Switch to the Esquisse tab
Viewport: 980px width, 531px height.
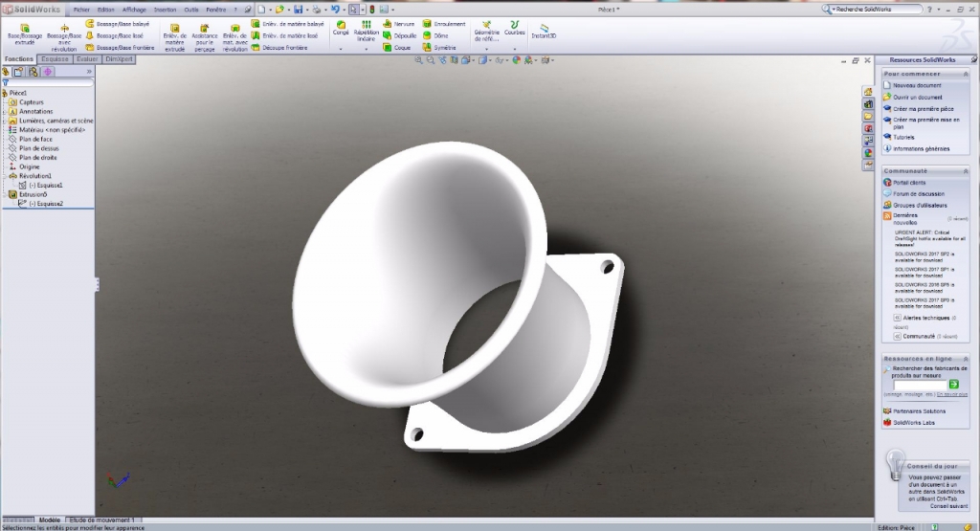55,59
